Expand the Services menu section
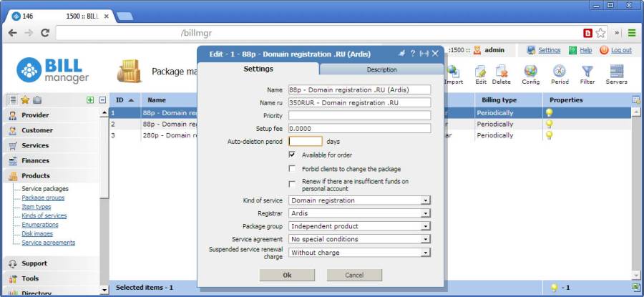The image size is (644, 297). pyautogui.click(x=52, y=145)
